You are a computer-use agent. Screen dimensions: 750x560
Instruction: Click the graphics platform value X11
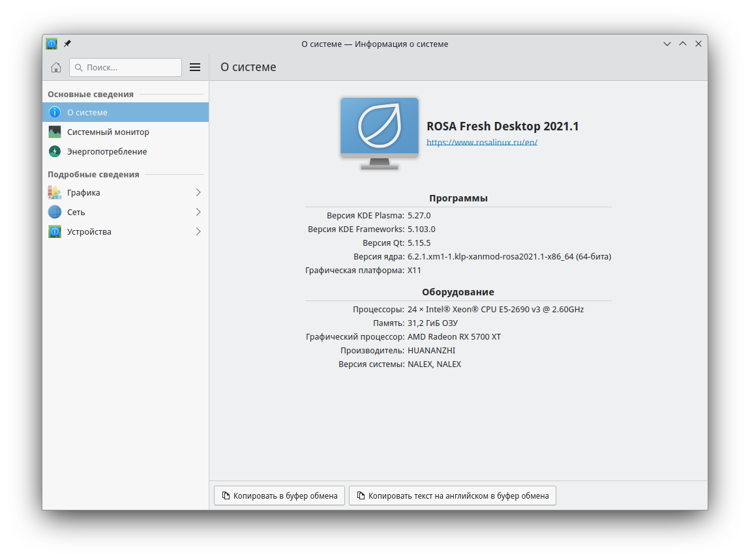coord(414,271)
